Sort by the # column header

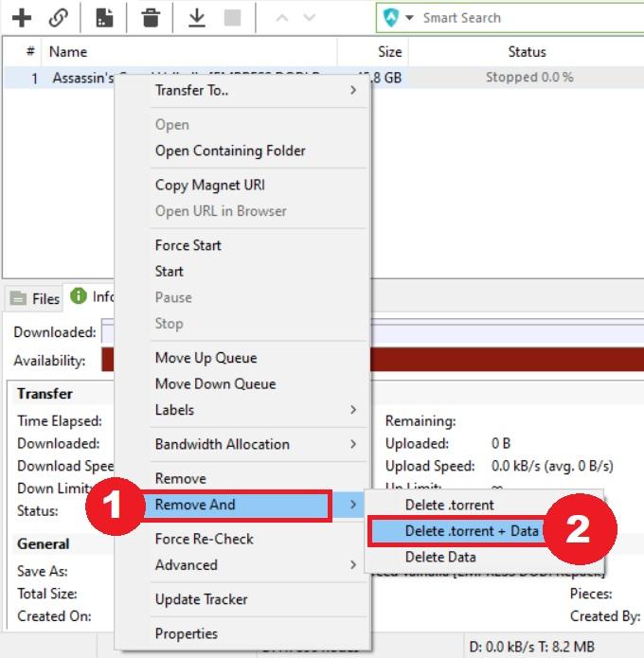click(x=30, y=52)
